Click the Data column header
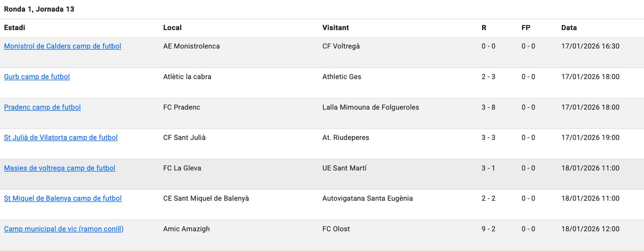Viewport: 644px width, 251px height. (569, 28)
